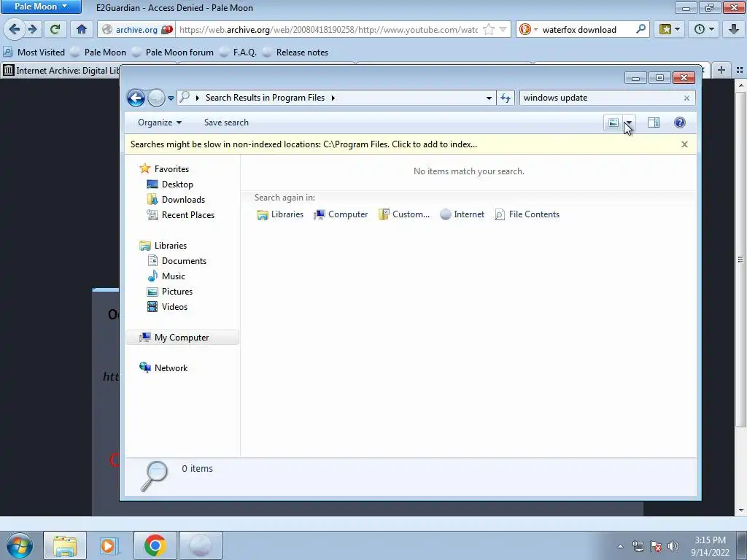Search again in Libraries
The height and width of the screenshot is (560, 747).
pos(279,215)
